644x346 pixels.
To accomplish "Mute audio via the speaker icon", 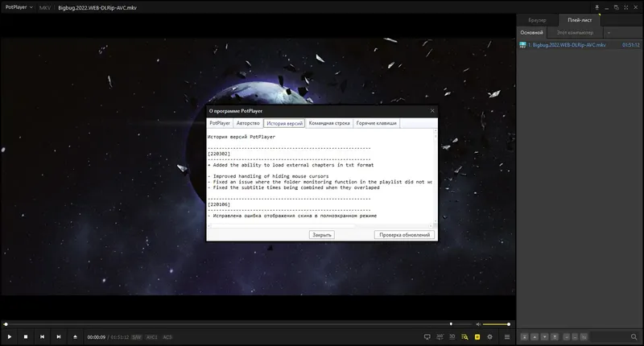I will coord(478,324).
